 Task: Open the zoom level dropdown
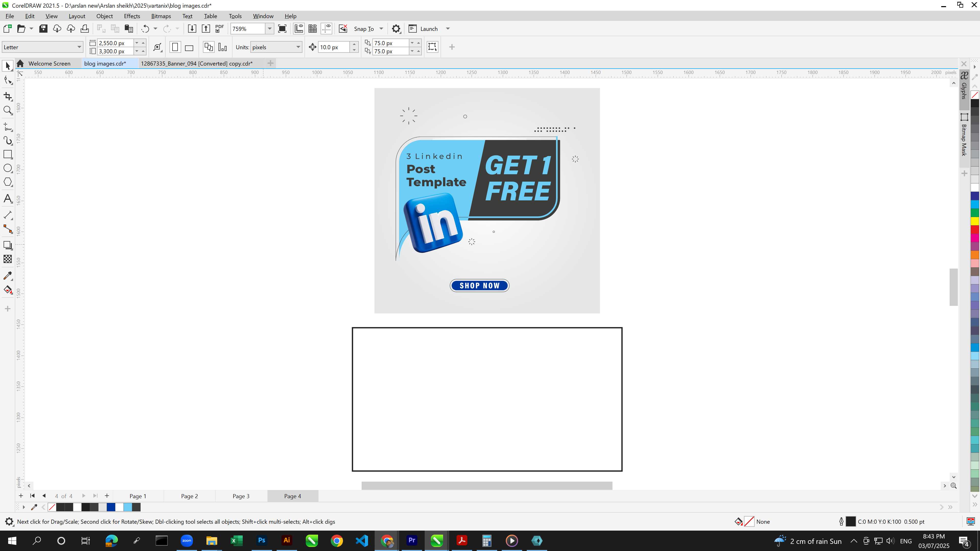coord(269,29)
